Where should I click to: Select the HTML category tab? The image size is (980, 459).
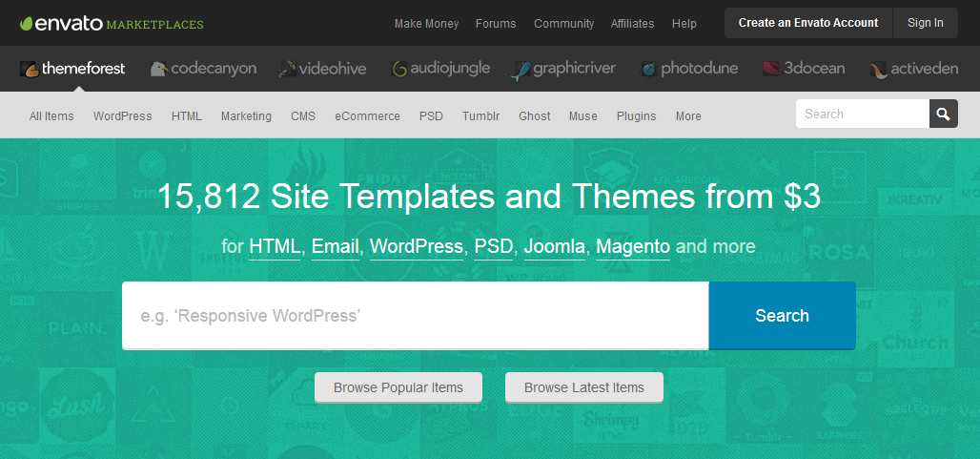(186, 116)
